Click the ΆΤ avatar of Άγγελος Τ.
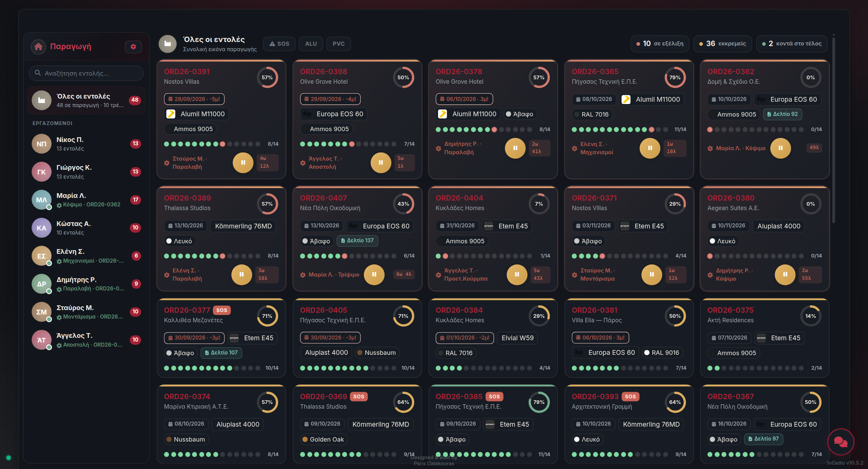The image size is (868, 469). pos(41,340)
